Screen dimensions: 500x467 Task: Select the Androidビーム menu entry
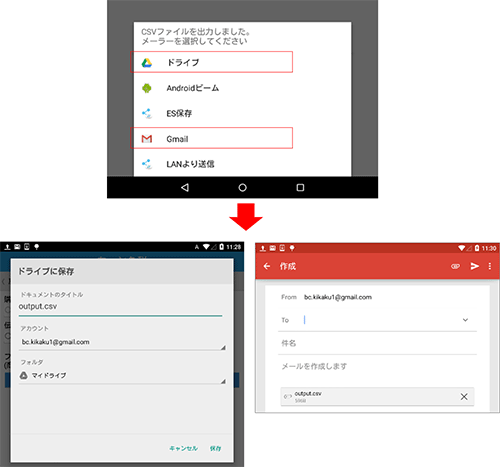211,88
